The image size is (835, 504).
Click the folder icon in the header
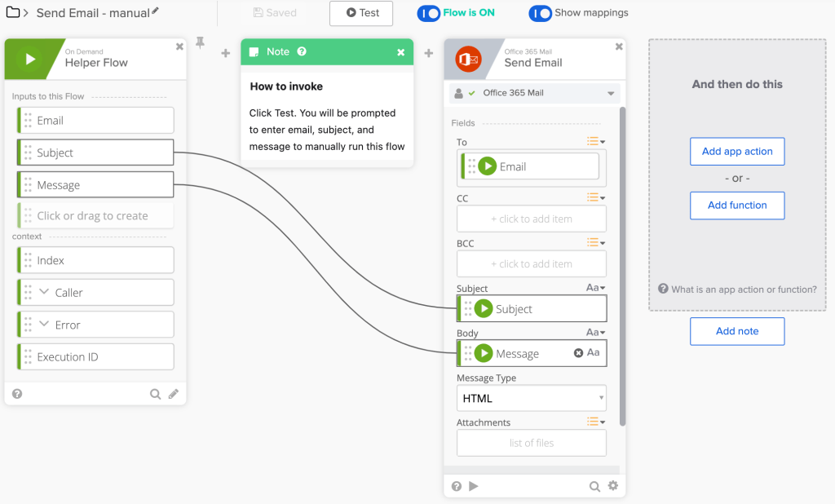click(12, 12)
